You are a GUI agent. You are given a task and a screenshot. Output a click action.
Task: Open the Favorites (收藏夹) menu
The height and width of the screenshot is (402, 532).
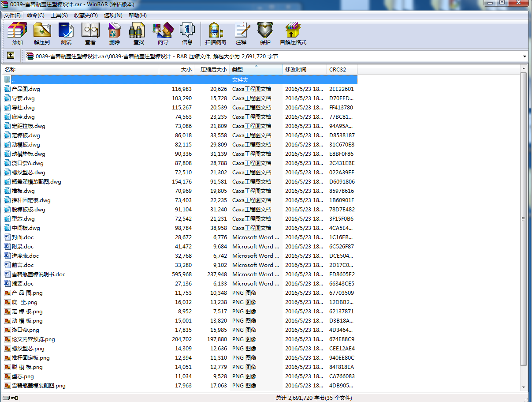[x=86, y=15]
